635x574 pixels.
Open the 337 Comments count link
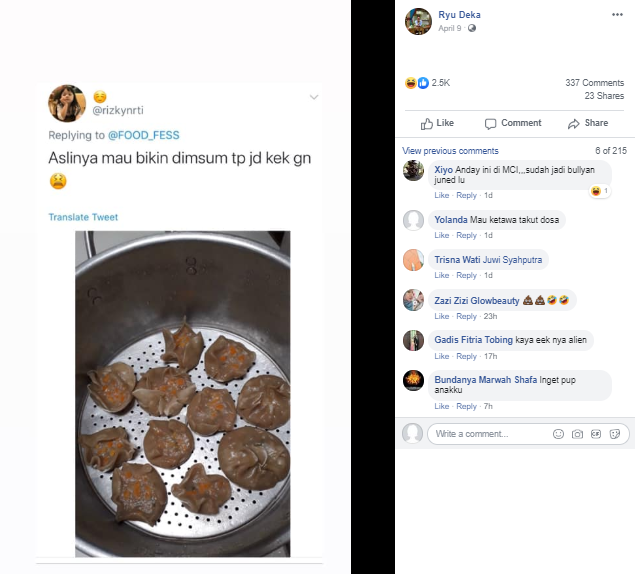(594, 83)
